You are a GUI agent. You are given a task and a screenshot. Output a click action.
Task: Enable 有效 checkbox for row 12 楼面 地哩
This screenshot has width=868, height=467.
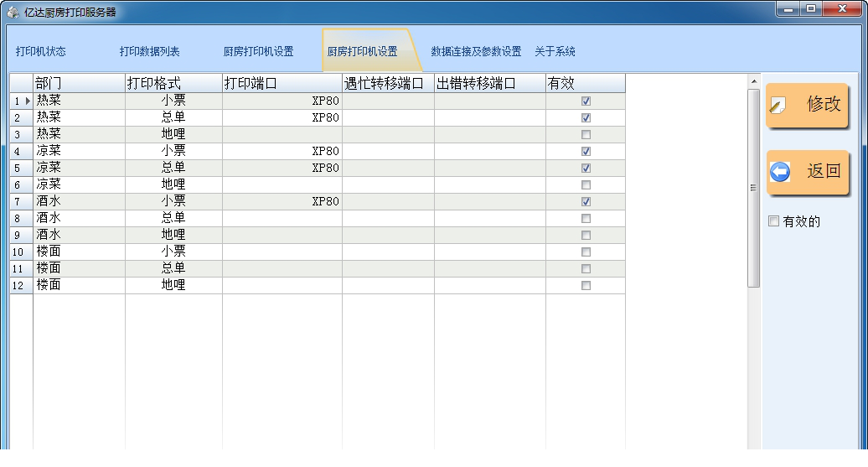586,285
